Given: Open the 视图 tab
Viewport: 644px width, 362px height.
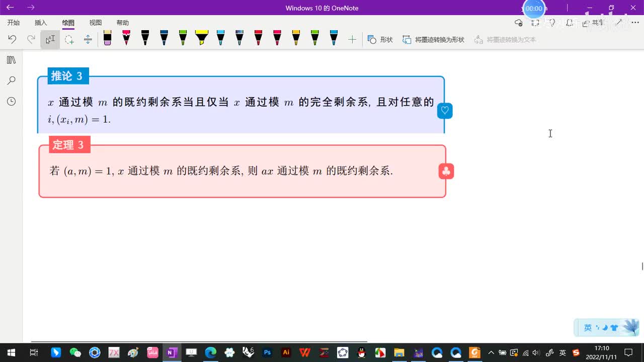Looking at the screenshot, I should 96,23.
